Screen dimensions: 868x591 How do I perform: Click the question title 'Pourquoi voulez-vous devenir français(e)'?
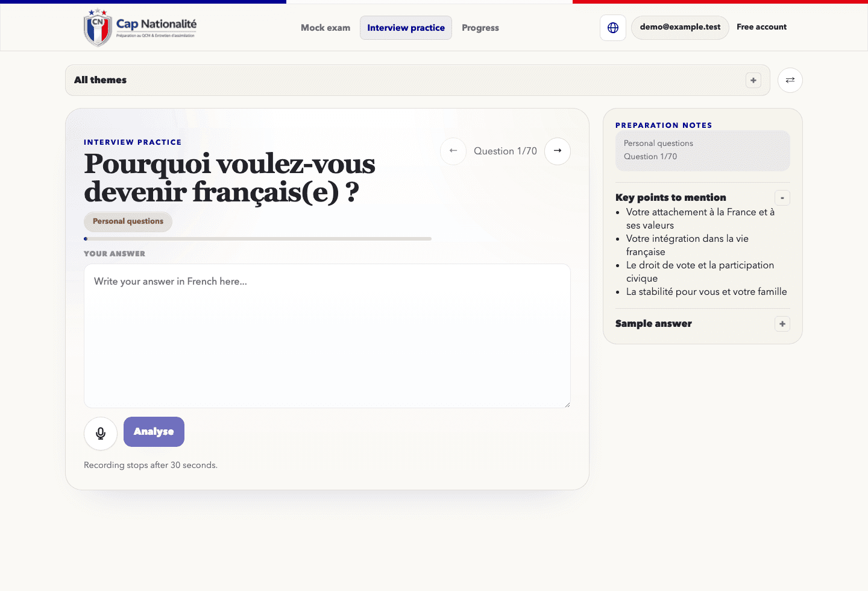(230, 178)
